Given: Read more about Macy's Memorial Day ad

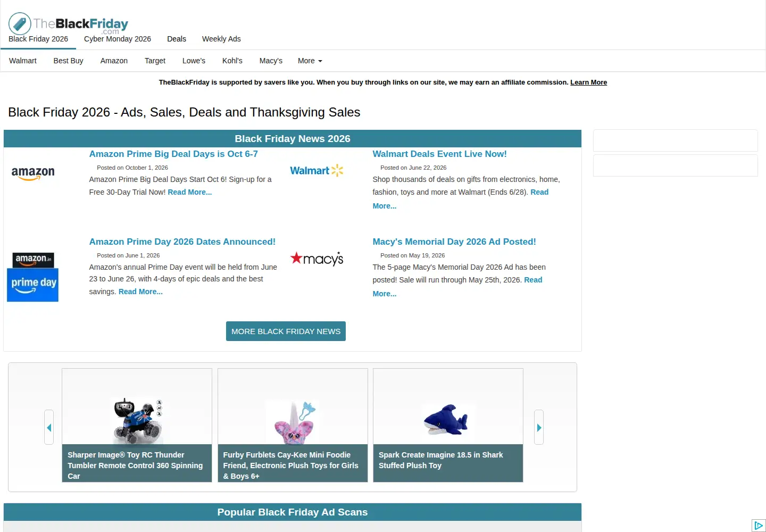Looking at the screenshot, I should (x=533, y=280).
